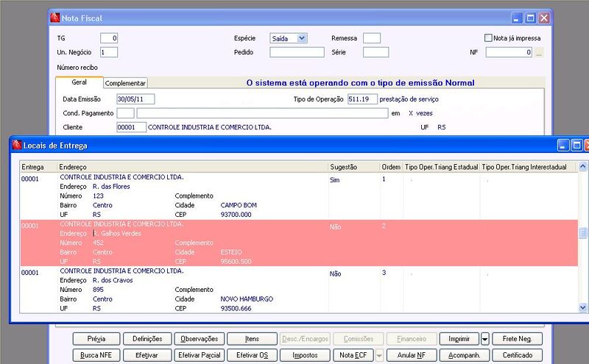Open the Espécie dropdown showing Saída
589x364 pixels.
(302, 38)
